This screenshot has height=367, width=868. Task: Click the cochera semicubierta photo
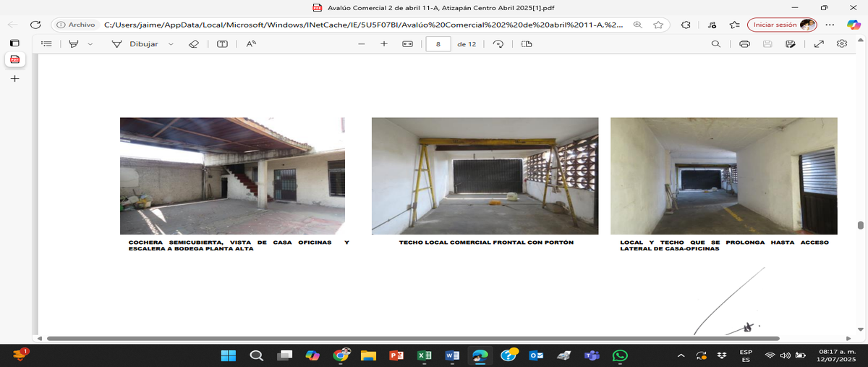232,176
